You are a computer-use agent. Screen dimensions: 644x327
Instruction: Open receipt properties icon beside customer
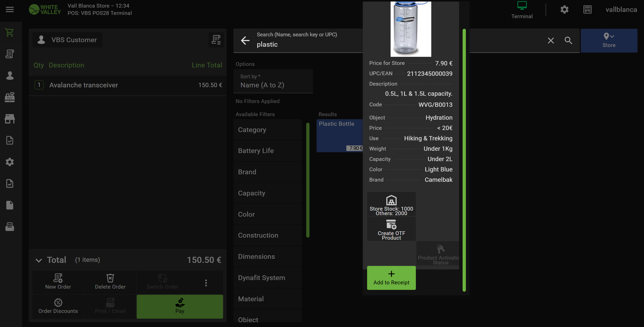[216, 40]
